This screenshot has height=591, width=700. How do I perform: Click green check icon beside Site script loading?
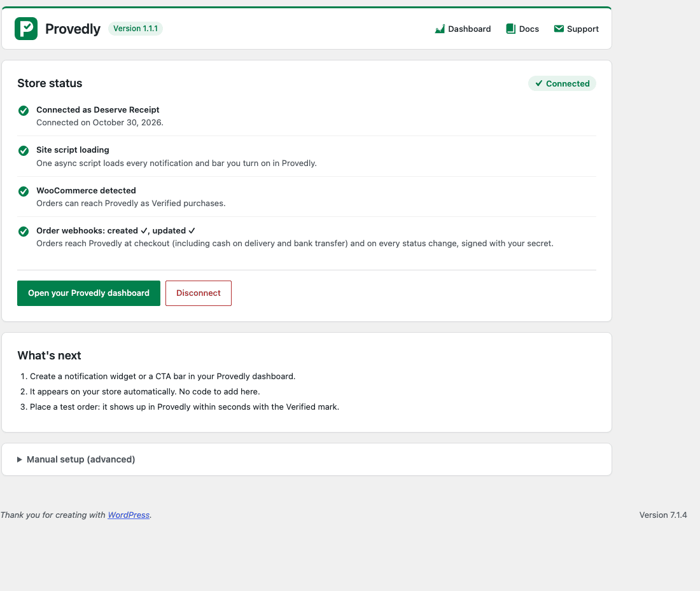[24, 151]
